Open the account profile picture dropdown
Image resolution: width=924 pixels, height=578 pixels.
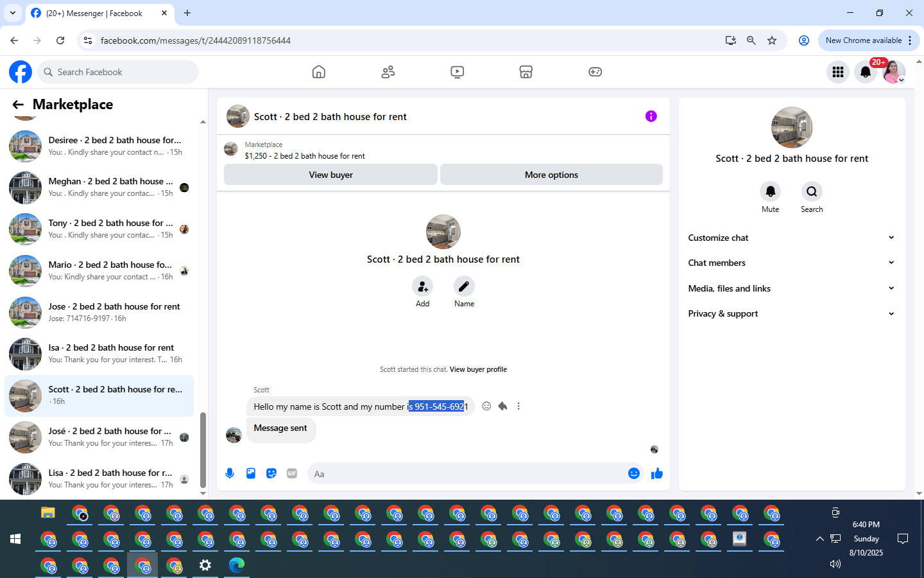894,72
